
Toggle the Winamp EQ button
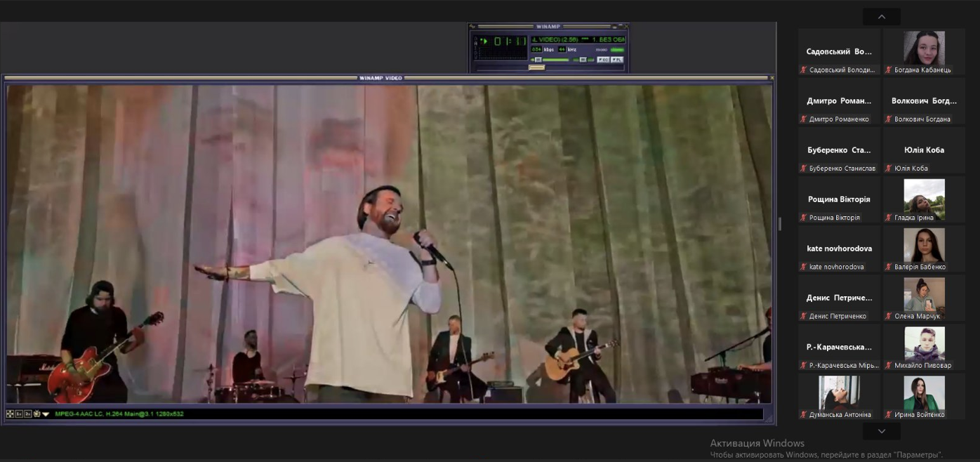[603, 60]
